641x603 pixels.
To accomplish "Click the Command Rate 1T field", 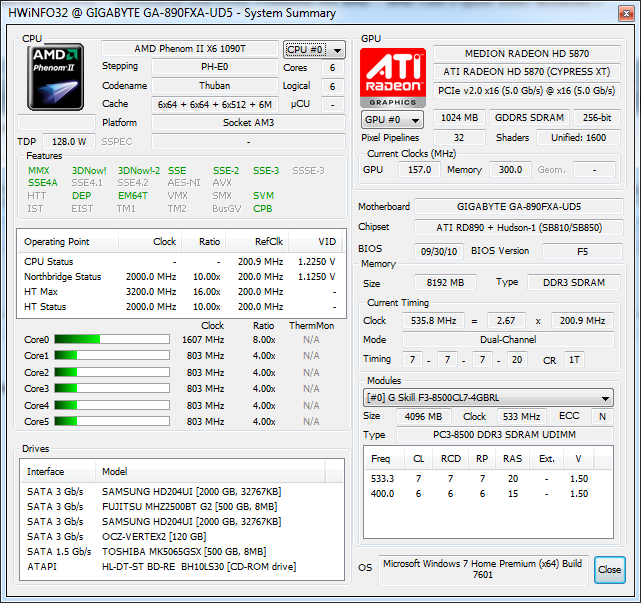I will coord(574,360).
